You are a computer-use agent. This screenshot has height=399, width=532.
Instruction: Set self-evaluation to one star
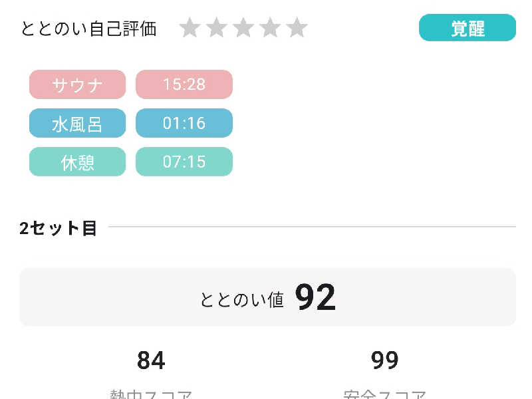coord(190,28)
